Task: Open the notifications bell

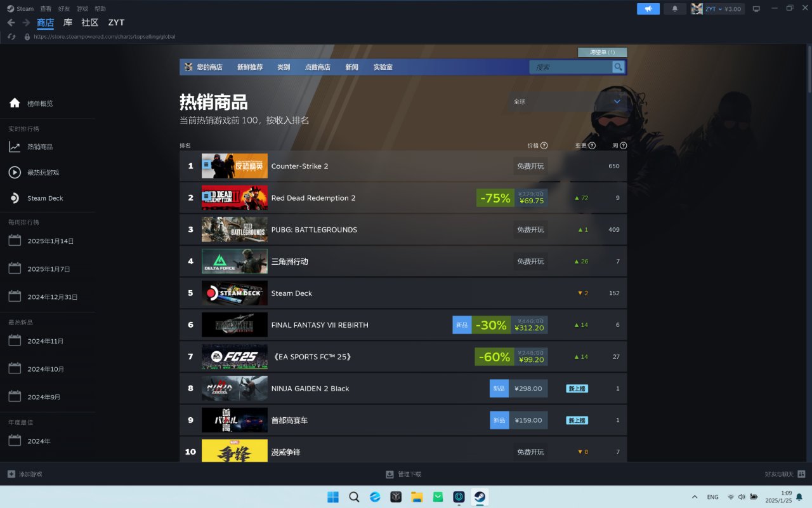Action: pos(675,9)
